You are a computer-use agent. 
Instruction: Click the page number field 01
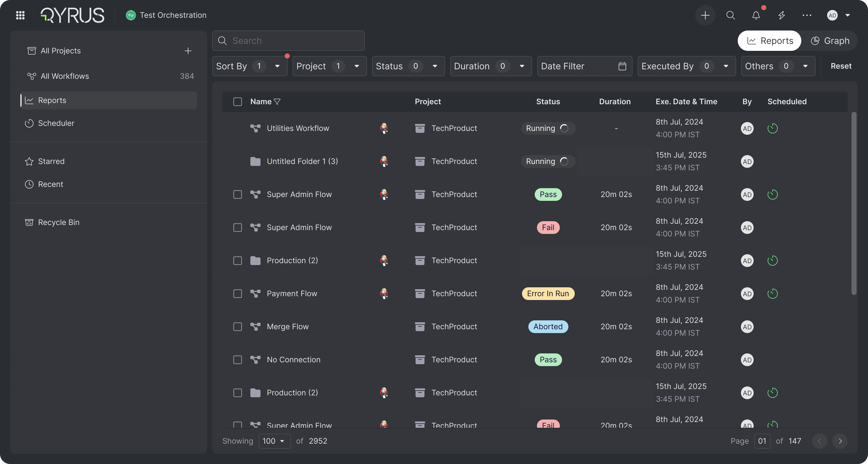click(x=762, y=441)
